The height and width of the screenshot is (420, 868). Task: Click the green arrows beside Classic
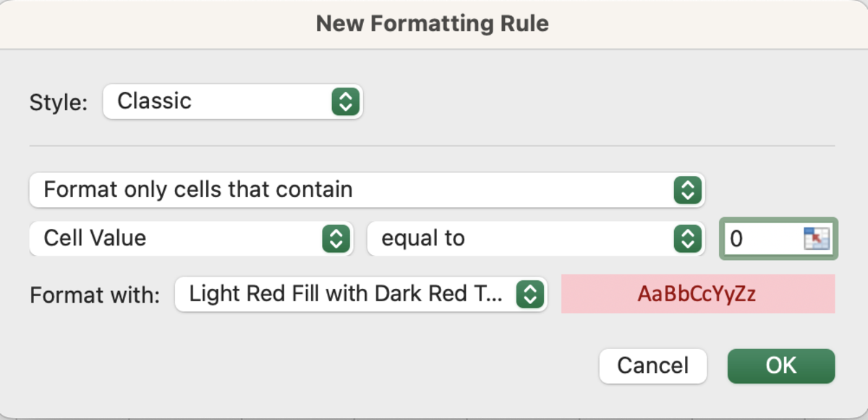tap(346, 101)
